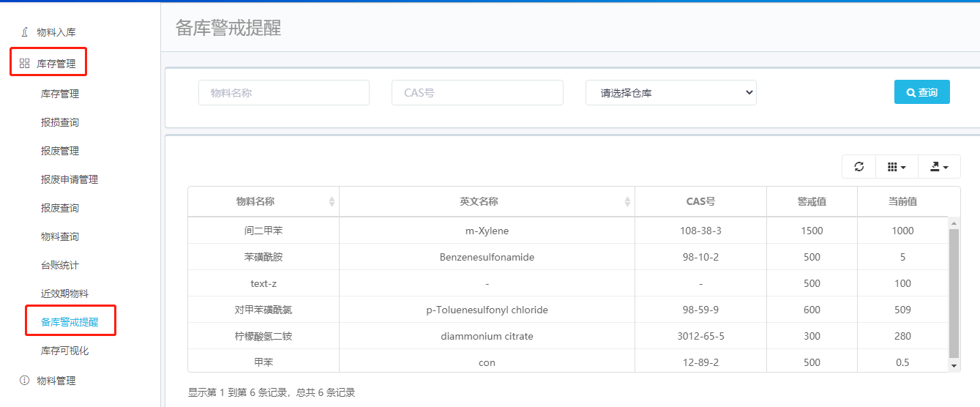980x407 pixels.
Task: Click the 库存管理 grid icon in sidebar
Action: [24, 64]
